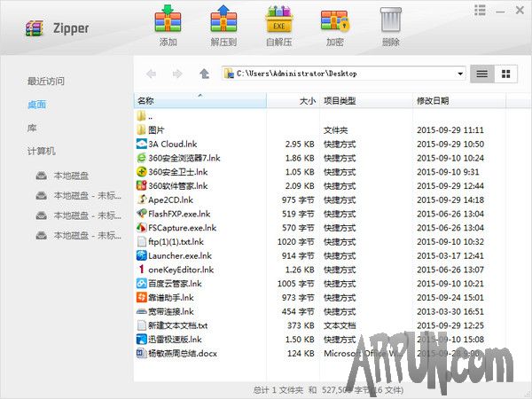Click the 2013-03-30 16:51 date cell

(x=450, y=311)
